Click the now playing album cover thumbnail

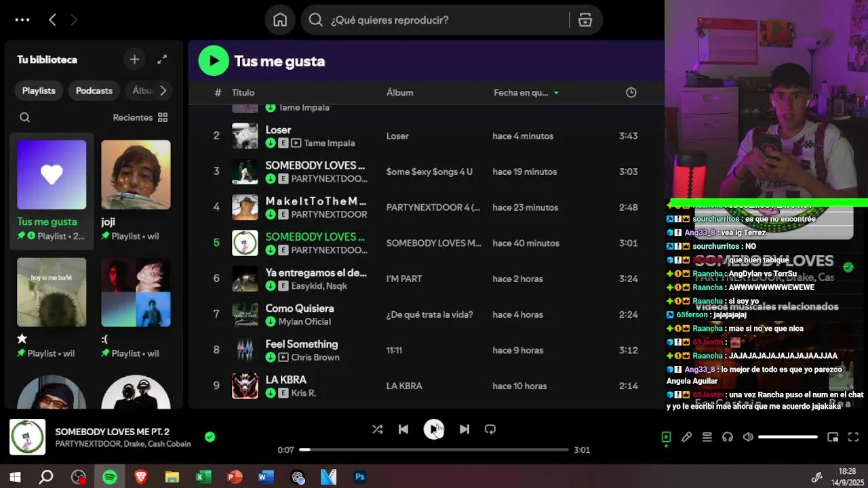point(27,437)
